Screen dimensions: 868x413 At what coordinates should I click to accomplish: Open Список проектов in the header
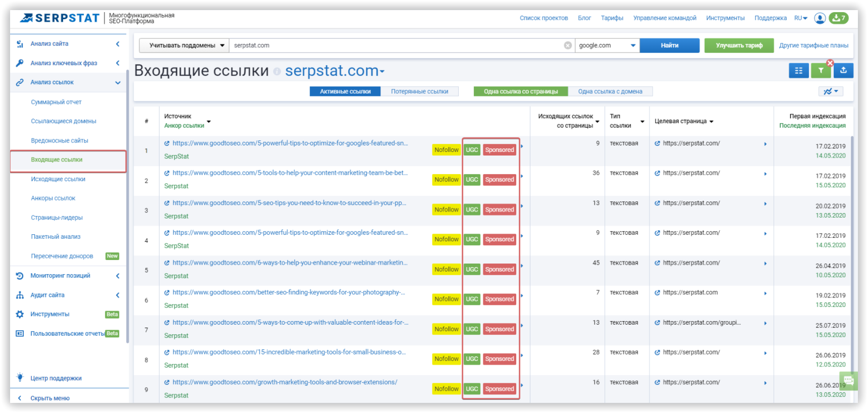[x=544, y=18]
